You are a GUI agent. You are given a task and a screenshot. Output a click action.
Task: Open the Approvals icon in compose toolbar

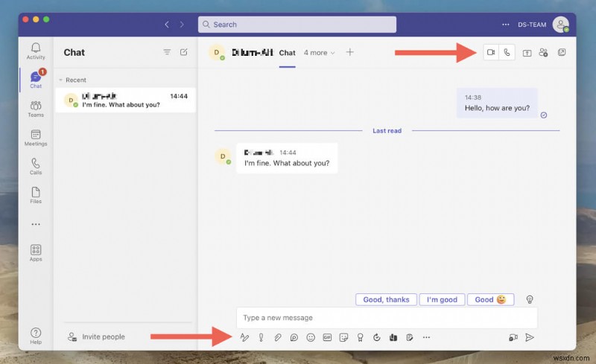[377, 337]
